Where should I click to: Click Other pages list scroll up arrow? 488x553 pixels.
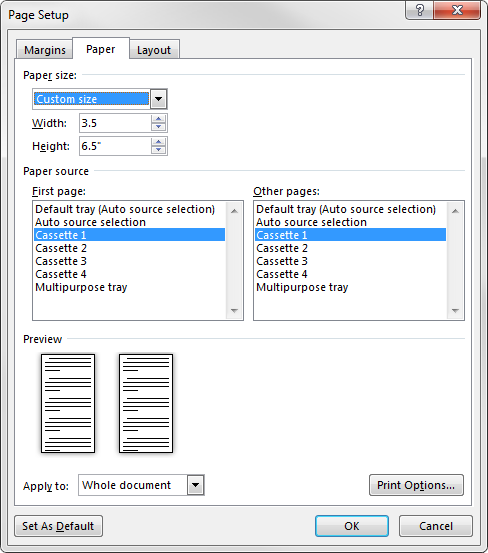[455, 211]
